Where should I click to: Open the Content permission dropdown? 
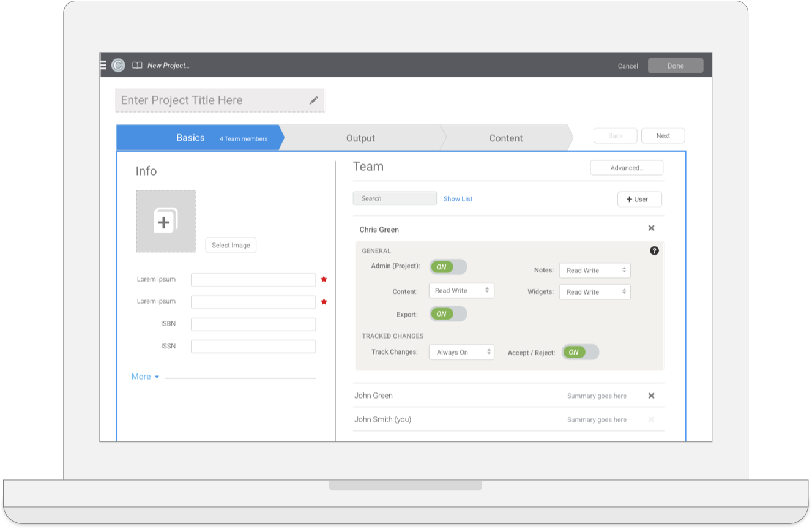(x=461, y=291)
